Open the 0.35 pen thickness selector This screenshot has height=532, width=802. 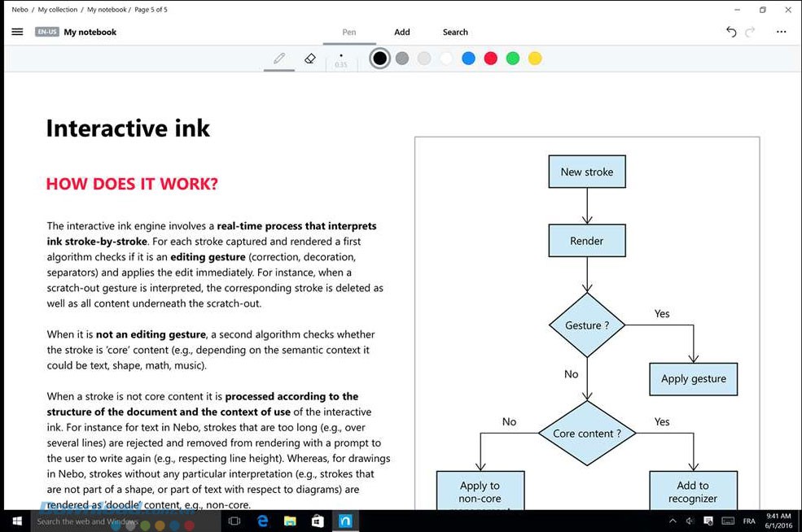(340, 59)
